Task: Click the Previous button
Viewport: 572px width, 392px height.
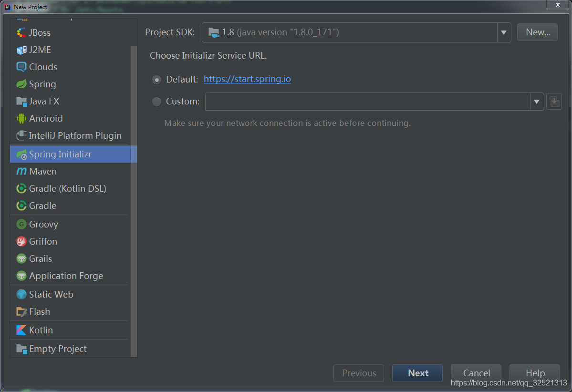Action: coord(359,373)
